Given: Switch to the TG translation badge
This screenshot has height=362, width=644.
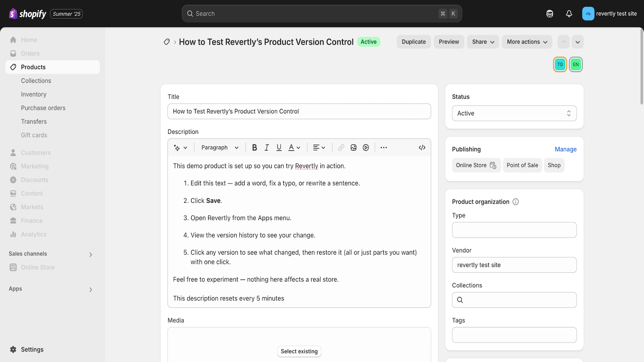Looking at the screenshot, I should 560,64.
